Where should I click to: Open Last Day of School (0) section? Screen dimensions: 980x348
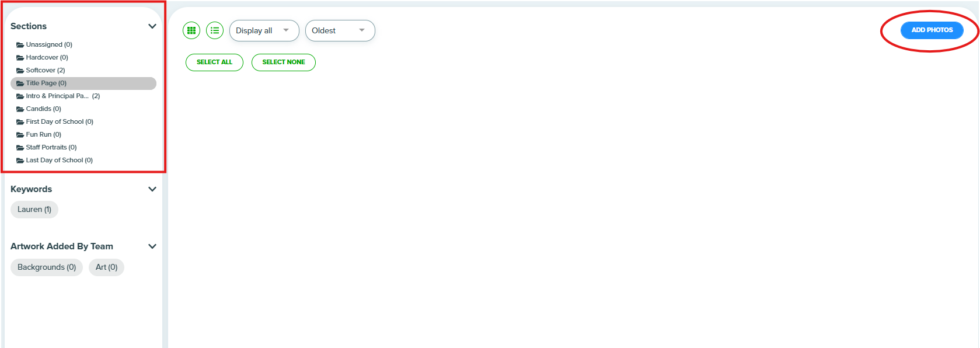pyautogui.click(x=54, y=160)
